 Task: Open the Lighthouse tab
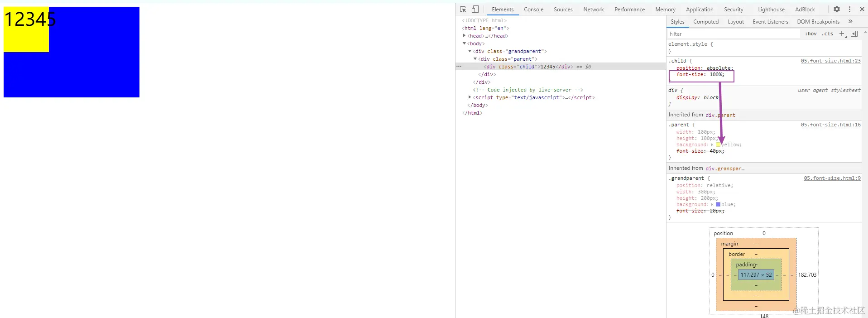[x=771, y=10]
